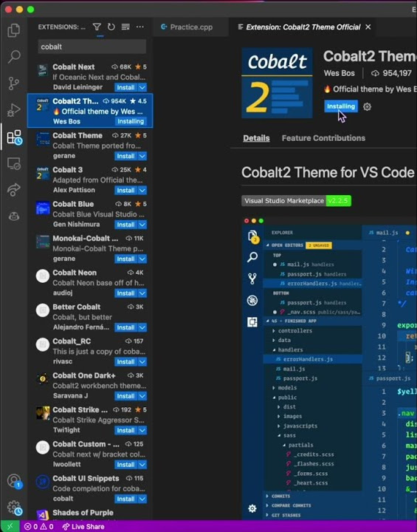This screenshot has height=532, width=417.
Task: Open the Accounts menu icon
Action: pyautogui.click(x=14, y=481)
